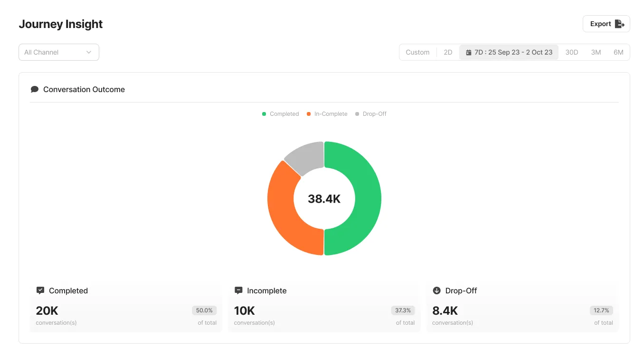
Task: Click the Drop-Off down arrow icon
Action: pyautogui.click(x=436, y=291)
